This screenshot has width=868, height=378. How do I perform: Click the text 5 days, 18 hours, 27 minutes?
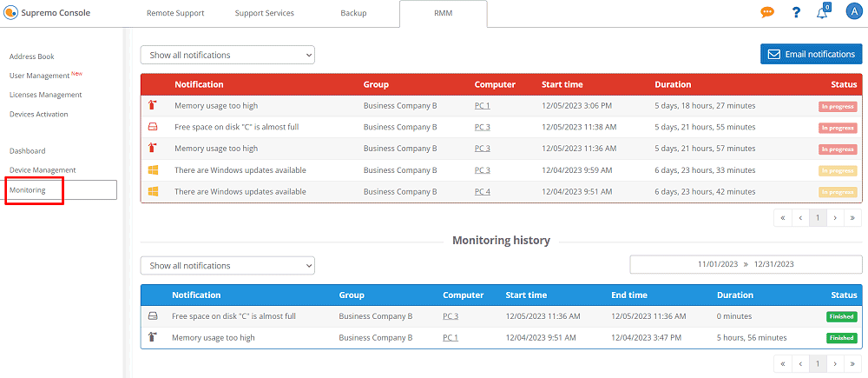pos(705,105)
